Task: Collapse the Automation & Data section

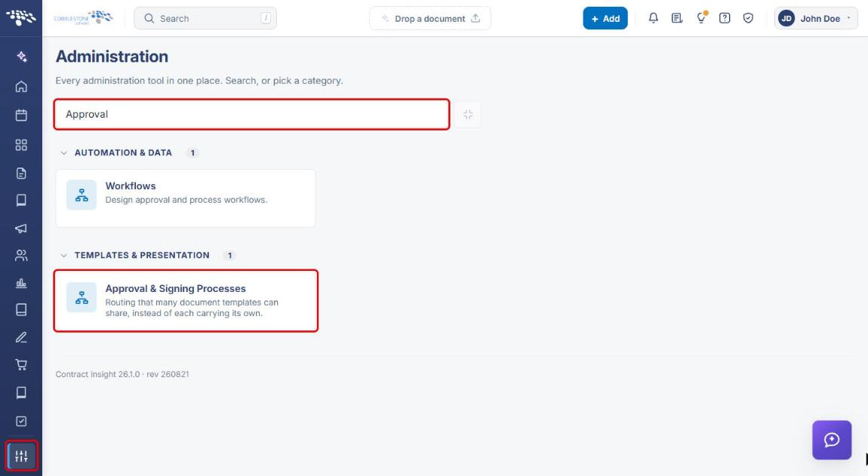Action: pos(63,153)
